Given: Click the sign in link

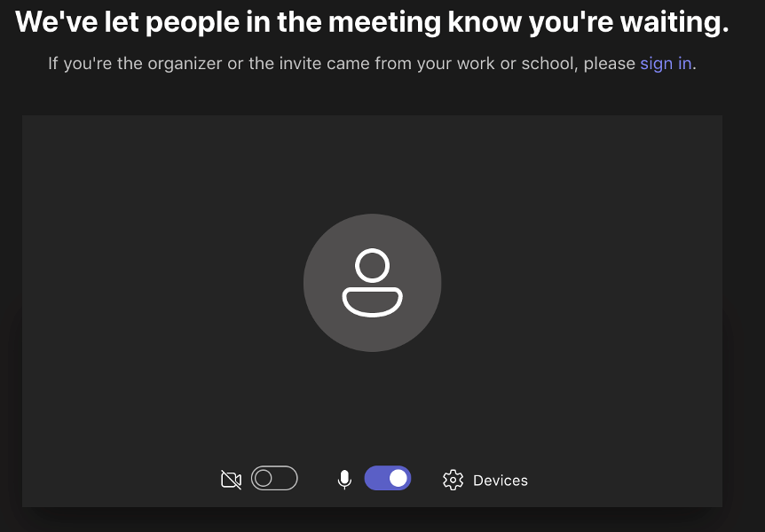Looking at the screenshot, I should 666,63.
